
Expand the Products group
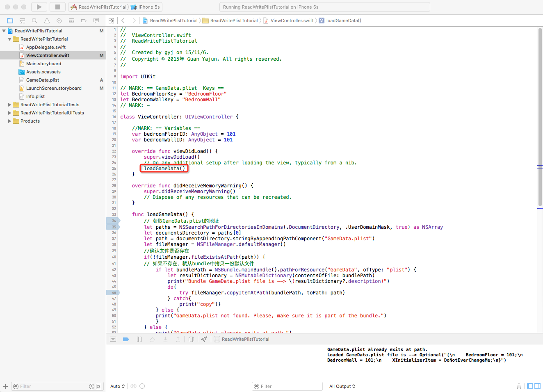9,121
